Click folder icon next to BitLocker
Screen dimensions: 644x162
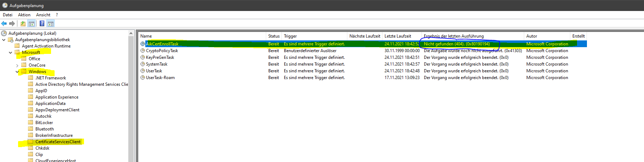[30, 123]
